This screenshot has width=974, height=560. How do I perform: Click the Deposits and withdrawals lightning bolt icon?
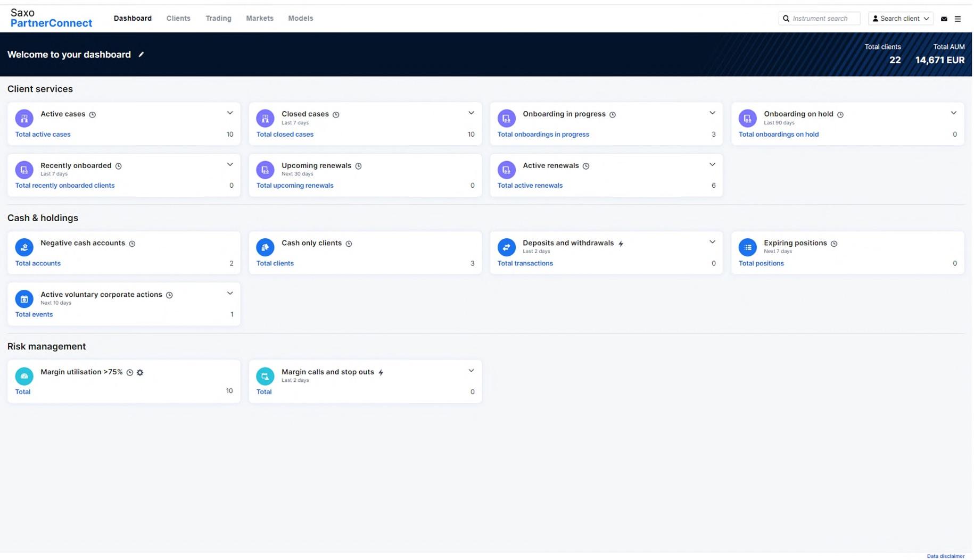coord(621,243)
